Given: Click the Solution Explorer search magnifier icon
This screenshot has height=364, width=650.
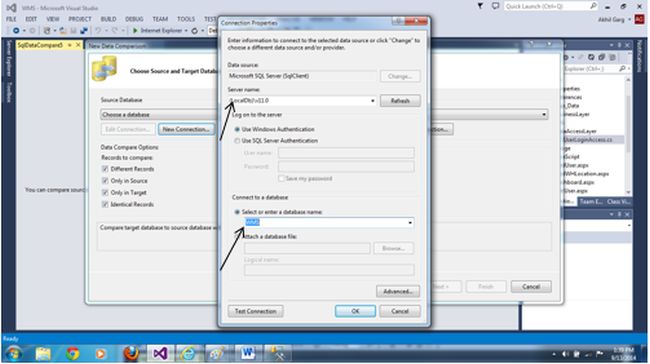Looking at the screenshot, I should pos(622,69).
